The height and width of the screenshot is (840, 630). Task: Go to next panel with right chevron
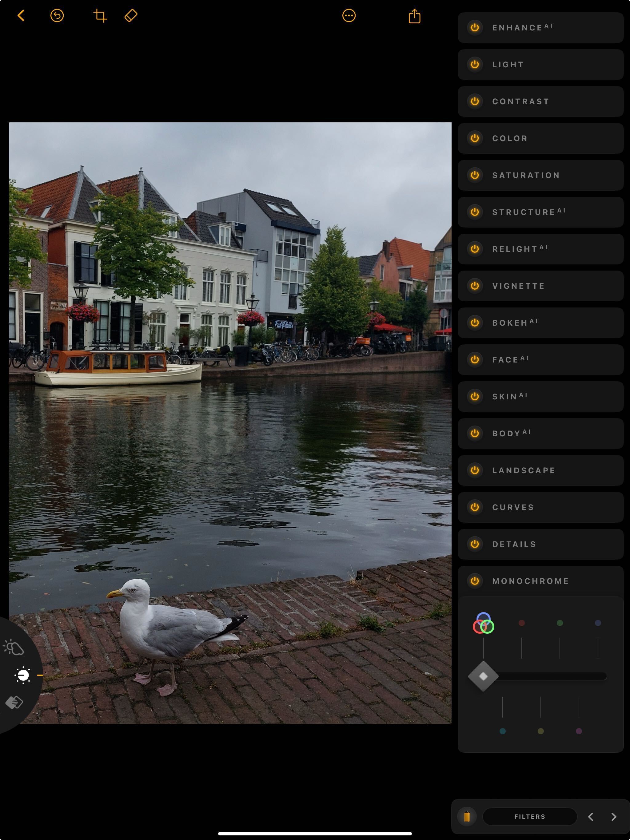coord(614,817)
